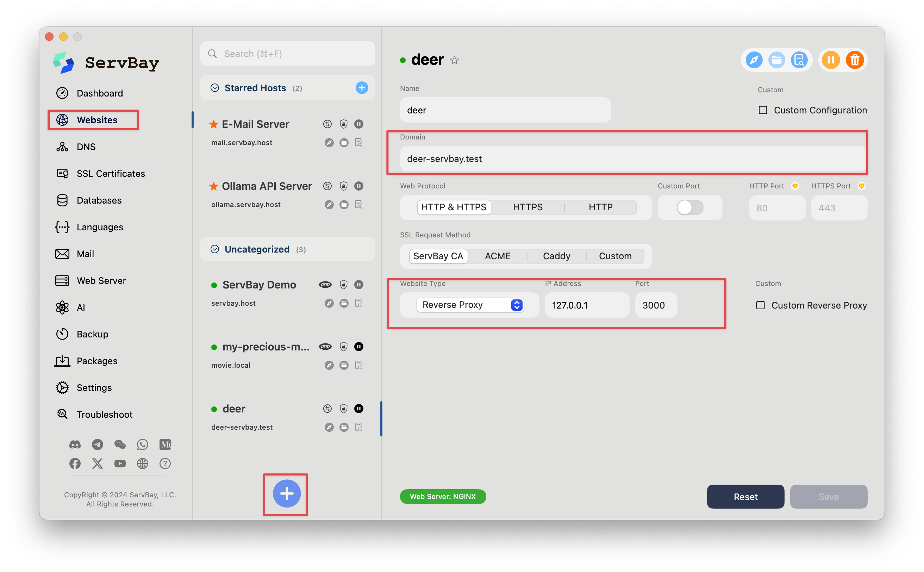This screenshot has width=924, height=572.
Task: Add starred host with plus icon
Action: click(x=362, y=88)
